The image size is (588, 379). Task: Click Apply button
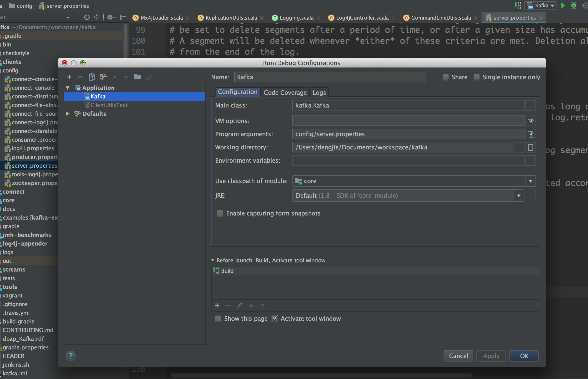click(491, 356)
